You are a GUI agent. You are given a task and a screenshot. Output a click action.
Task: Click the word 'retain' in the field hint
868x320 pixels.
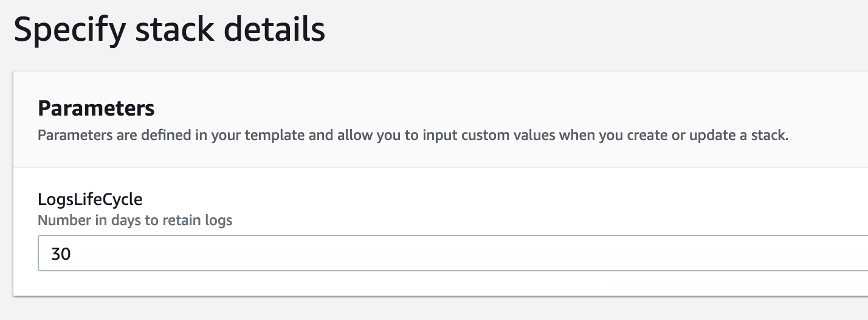181,220
